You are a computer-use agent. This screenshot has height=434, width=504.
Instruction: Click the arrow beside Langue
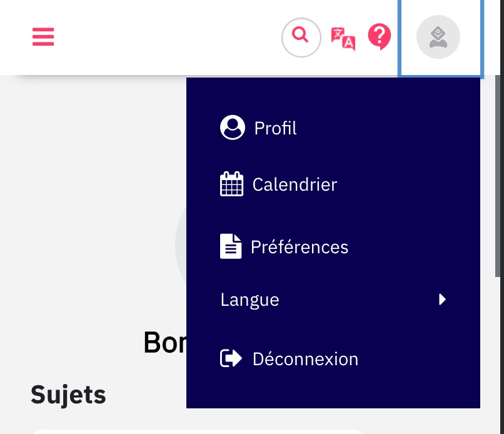442,300
